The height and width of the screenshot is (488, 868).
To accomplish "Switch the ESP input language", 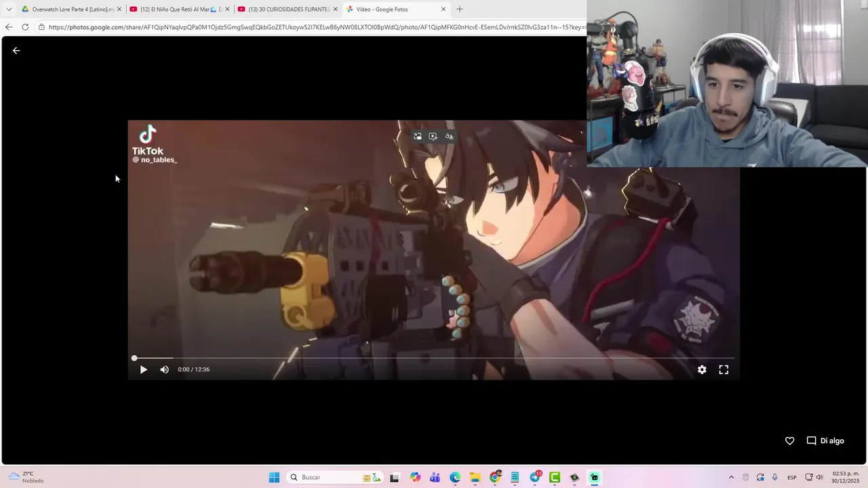I will (792, 477).
